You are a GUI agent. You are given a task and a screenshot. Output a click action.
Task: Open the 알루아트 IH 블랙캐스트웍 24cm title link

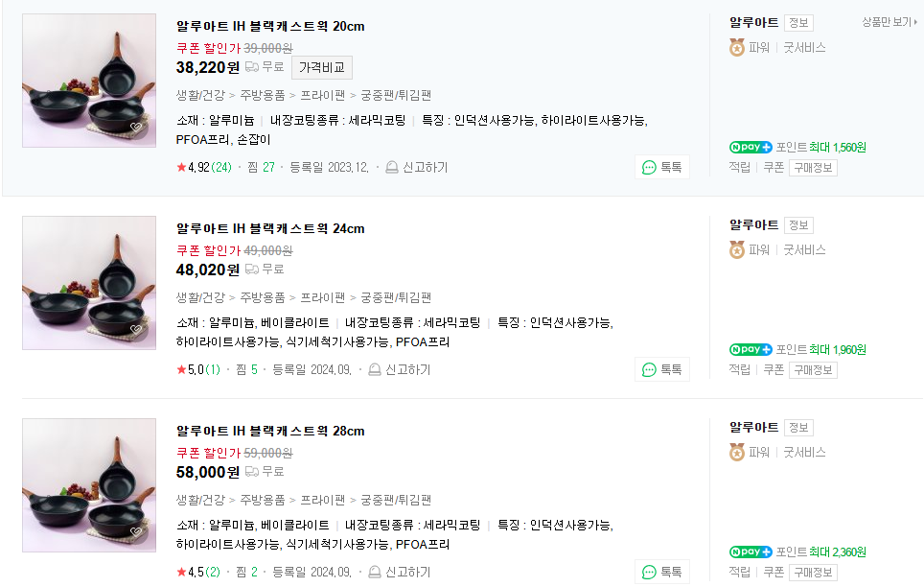(270, 228)
